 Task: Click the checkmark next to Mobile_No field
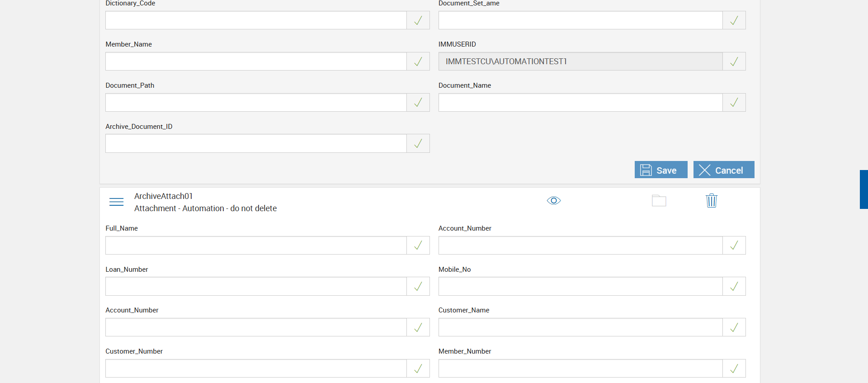734,287
